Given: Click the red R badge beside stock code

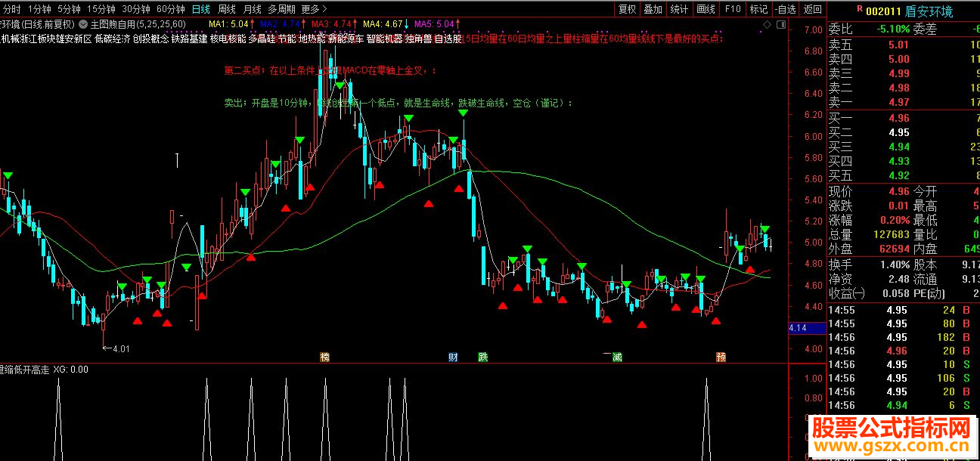Looking at the screenshot, I should [x=860, y=10].
